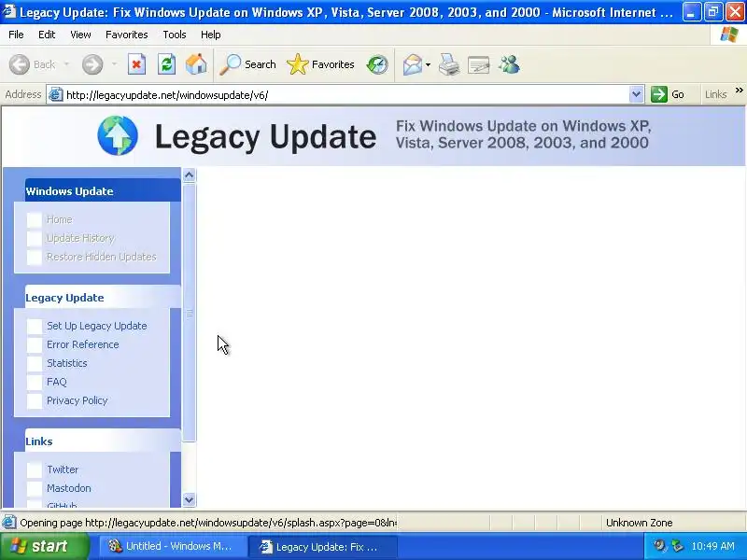This screenshot has height=560, width=747.
Task: Click the Links sidebar section header
Action: click(103, 441)
